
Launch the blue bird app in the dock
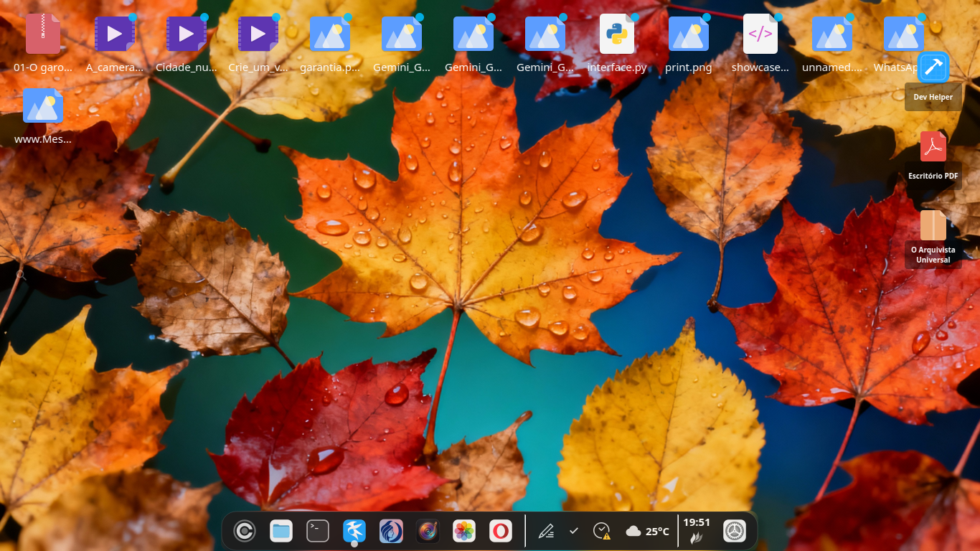(x=354, y=531)
